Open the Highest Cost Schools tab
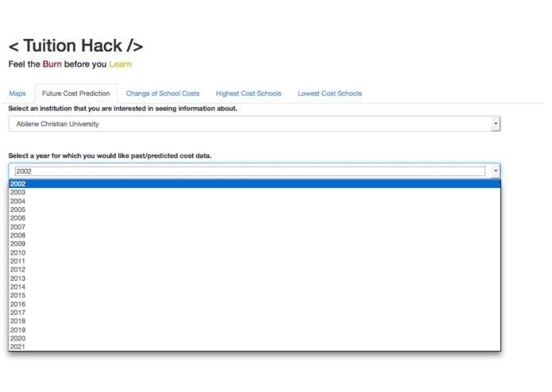Viewport: 552px width, 392px height. (x=249, y=94)
